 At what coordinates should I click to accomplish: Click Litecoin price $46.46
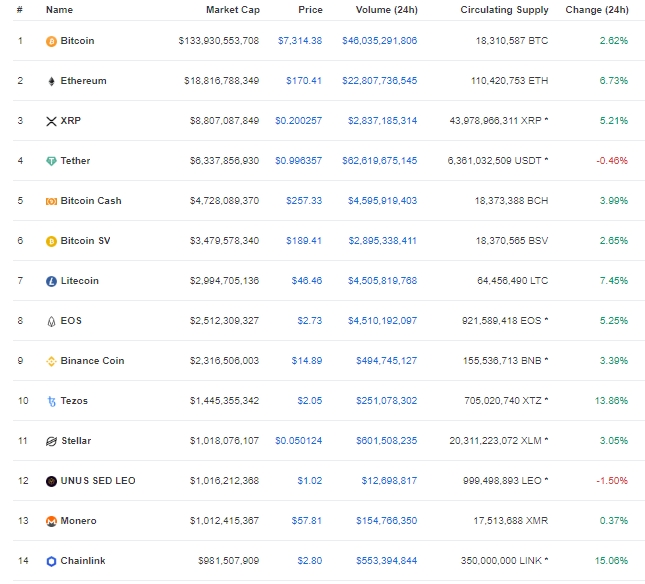pyautogui.click(x=307, y=280)
